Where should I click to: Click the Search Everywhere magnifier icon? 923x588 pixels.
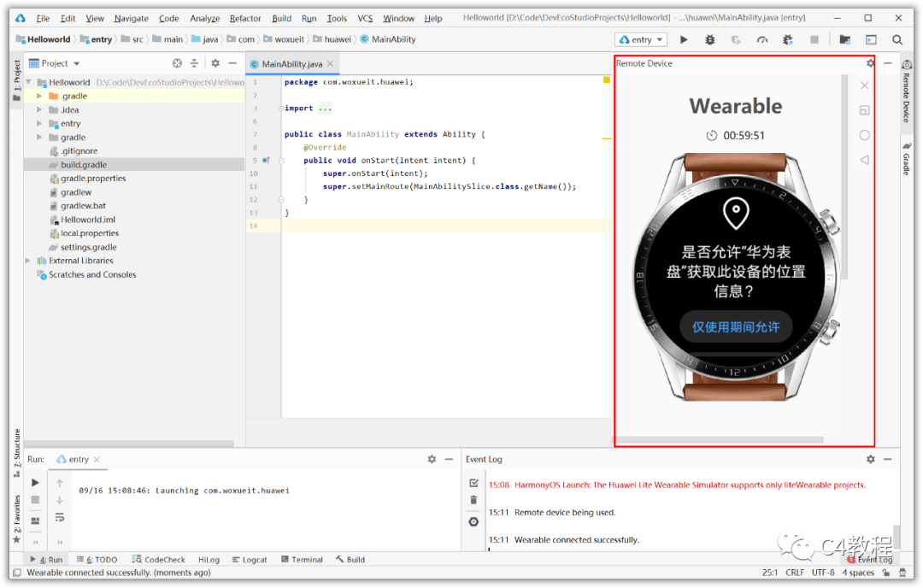(x=897, y=39)
